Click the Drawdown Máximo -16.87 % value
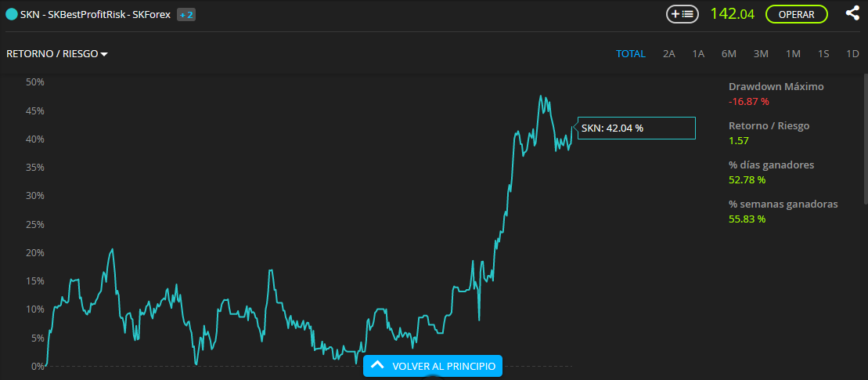 click(x=748, y=102)
